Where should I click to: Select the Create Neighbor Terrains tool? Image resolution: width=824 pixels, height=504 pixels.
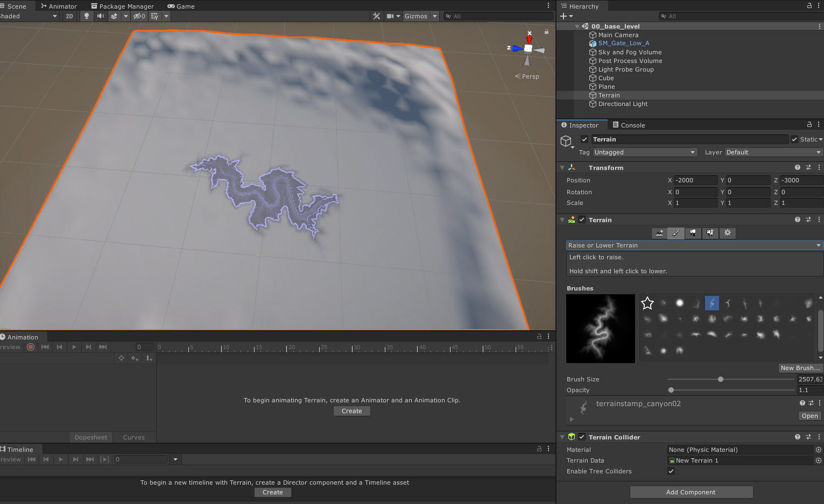(659, 233)
